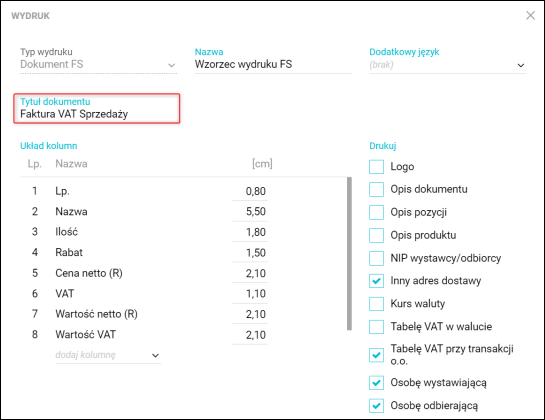This screenshot has height=420, width=545.
Task: Click the column list vertical scrollbar
Action: coord(349,253)
